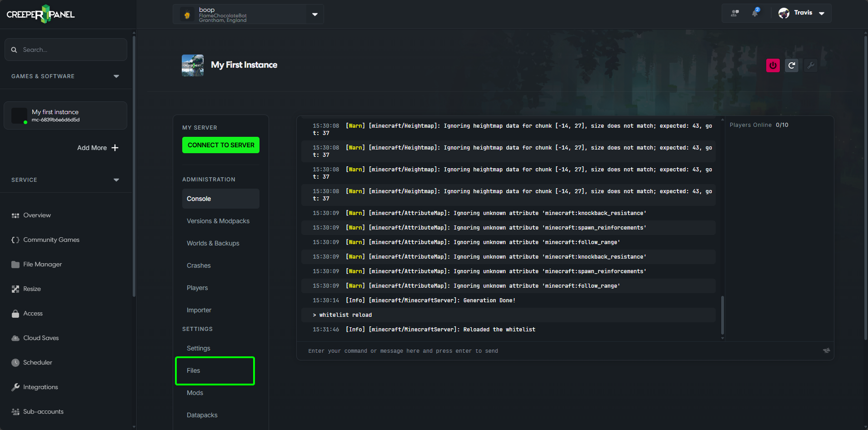The image size is (868, 430).
Task: Click Add More next to the plus sign
Action: point(97,148)
